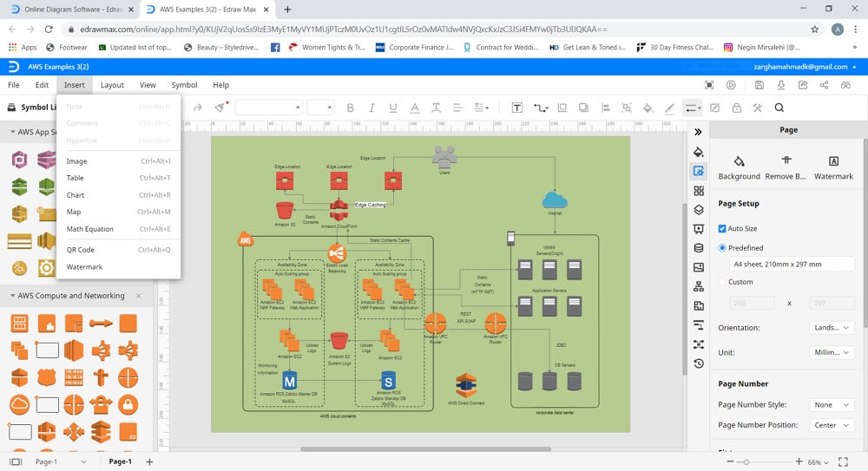
Task: Choose Watermark from Insert menu
Action: (118, 267)
